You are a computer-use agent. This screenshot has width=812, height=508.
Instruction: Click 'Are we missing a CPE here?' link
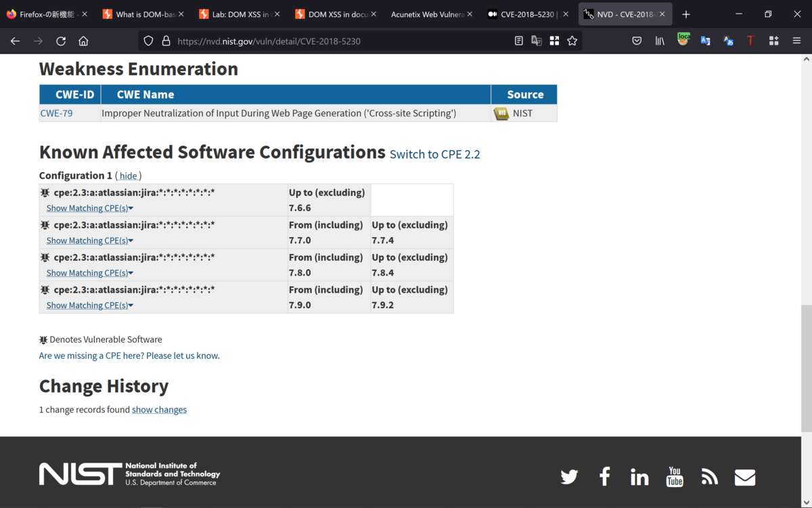coord(129,356)
